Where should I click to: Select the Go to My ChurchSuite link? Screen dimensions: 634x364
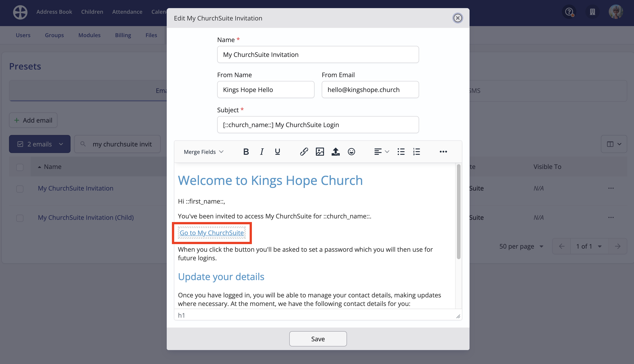click(212, 233)
